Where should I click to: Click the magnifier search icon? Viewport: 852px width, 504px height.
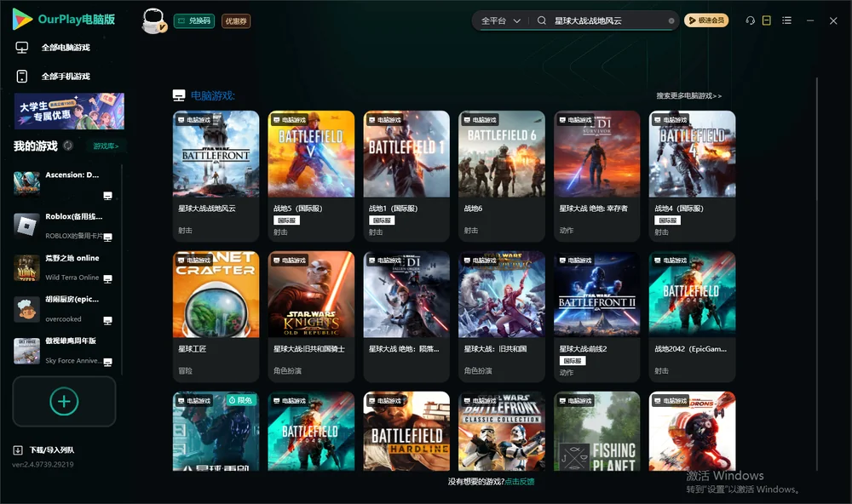pyautogui.click(x=542, y=20)
